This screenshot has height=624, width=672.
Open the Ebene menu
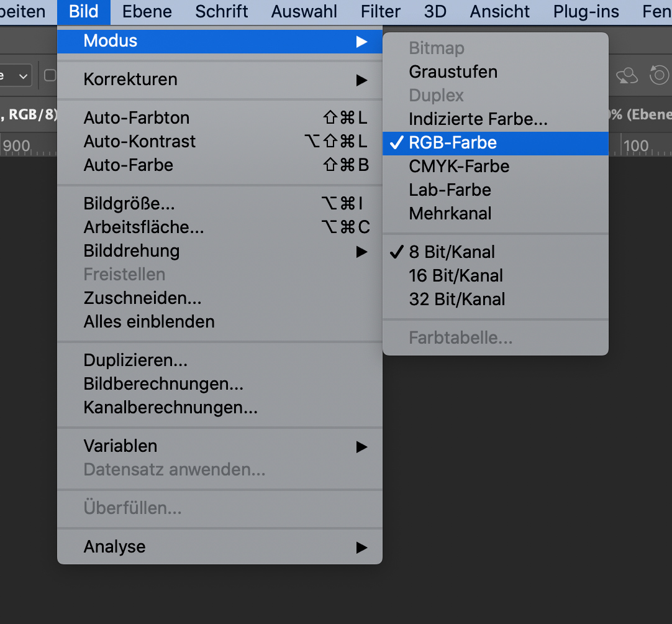(147, 11)
